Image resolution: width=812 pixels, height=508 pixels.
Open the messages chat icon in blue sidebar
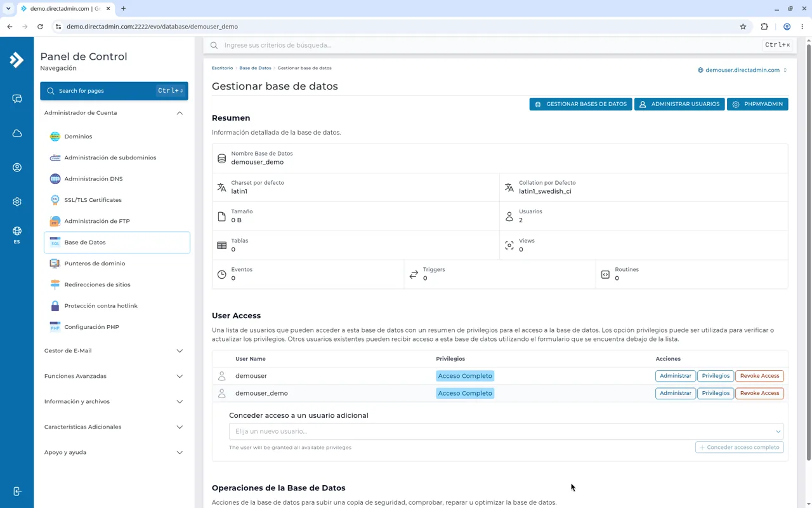17,99
